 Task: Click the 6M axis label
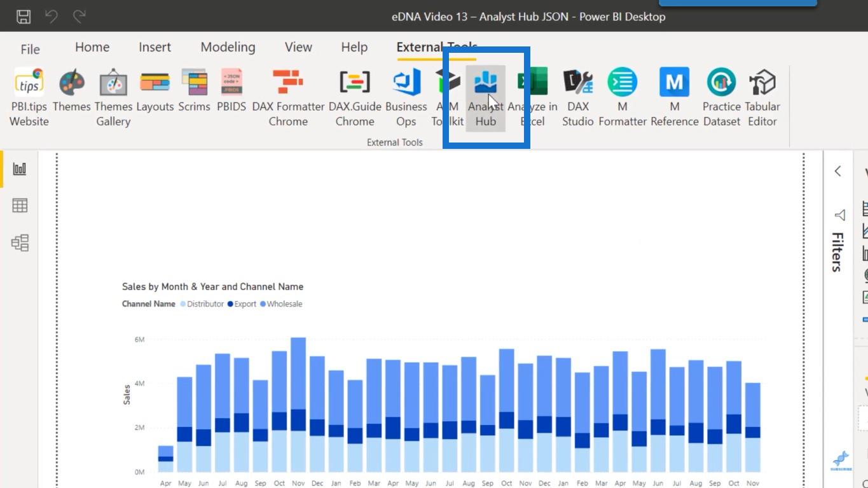pyautogui.click(x=139, y=340)
